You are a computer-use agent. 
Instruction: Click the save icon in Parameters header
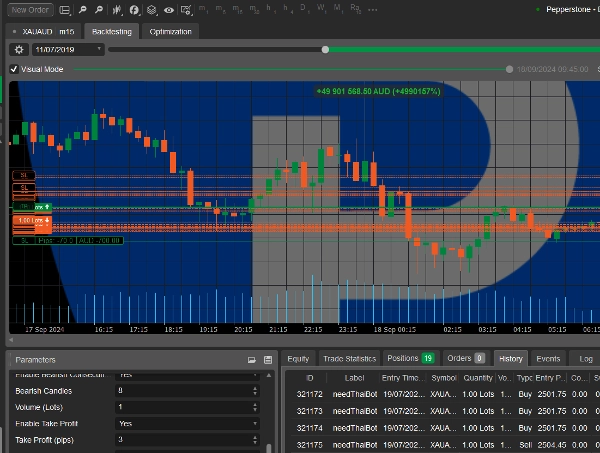tap(252, 359)
